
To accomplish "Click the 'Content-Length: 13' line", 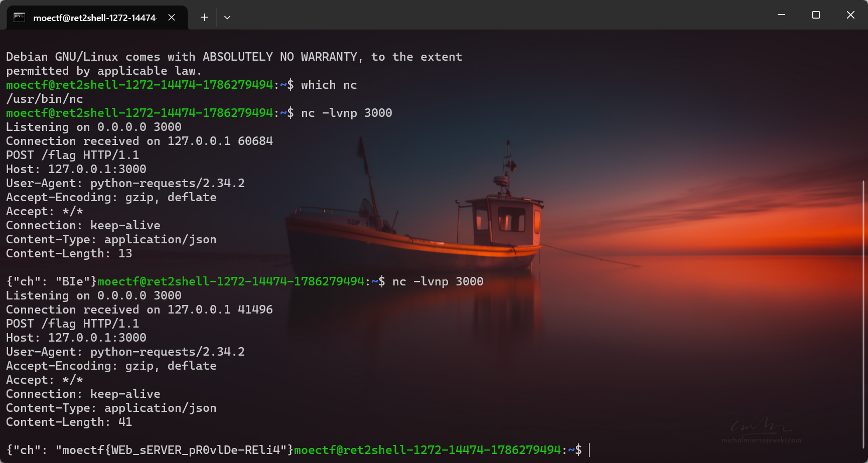I will click(x=69, y=253).
